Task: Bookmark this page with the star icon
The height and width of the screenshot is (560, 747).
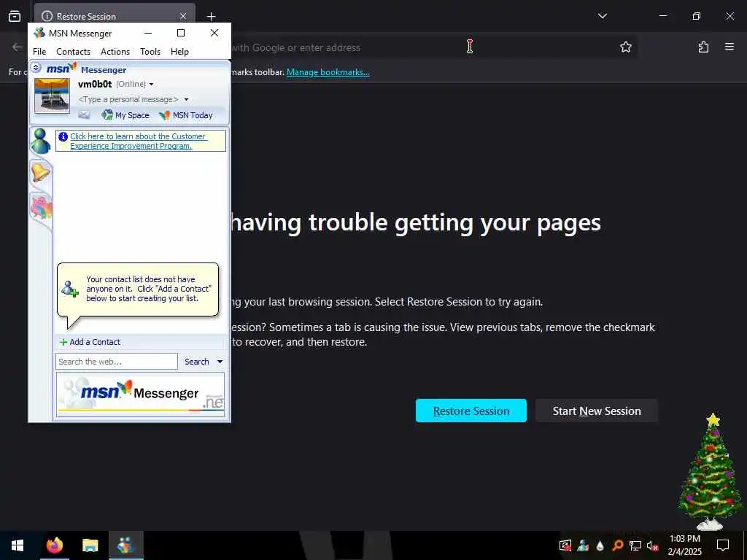Action: coord(625,47)
